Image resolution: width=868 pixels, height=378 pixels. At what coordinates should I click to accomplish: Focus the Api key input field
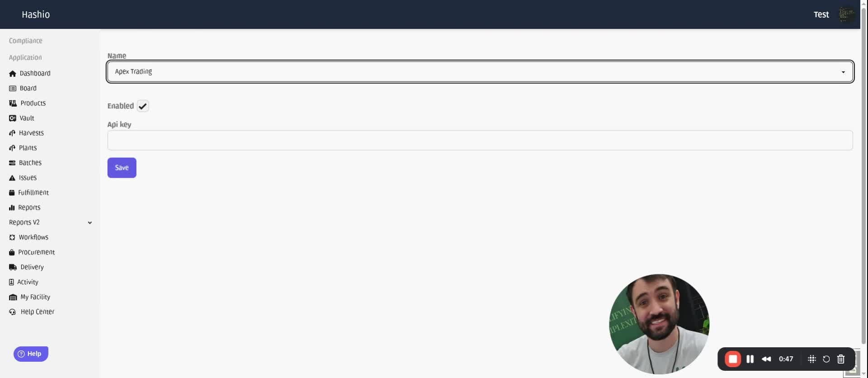click(480, 140)
